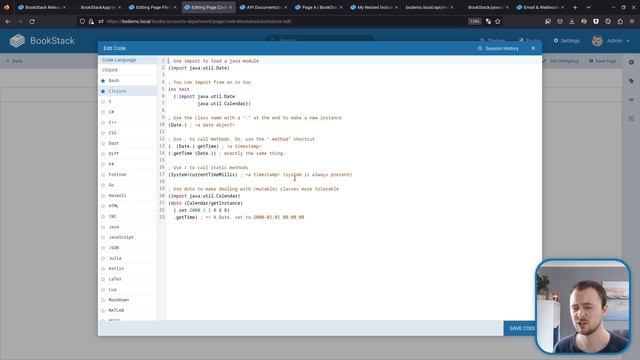Viewport: 640px width, 360px height.
Task: Star the Dart language as favorite
Action: 103,143
